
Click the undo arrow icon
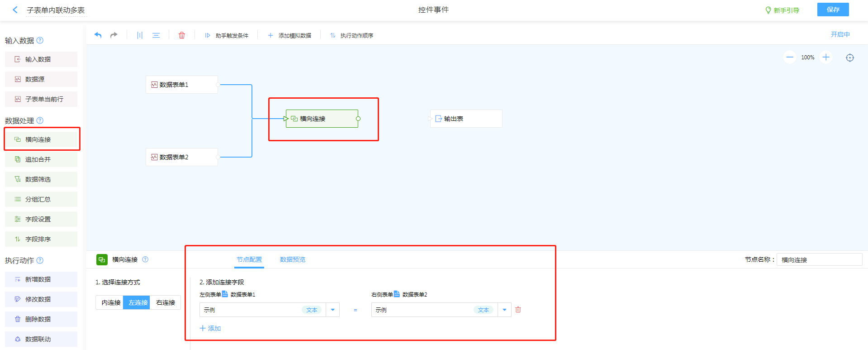click(98, 35)
